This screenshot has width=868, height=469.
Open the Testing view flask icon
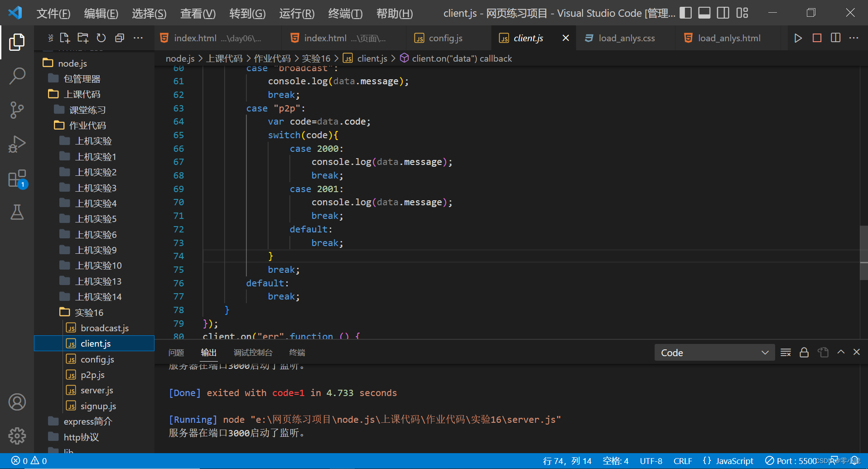17,212
